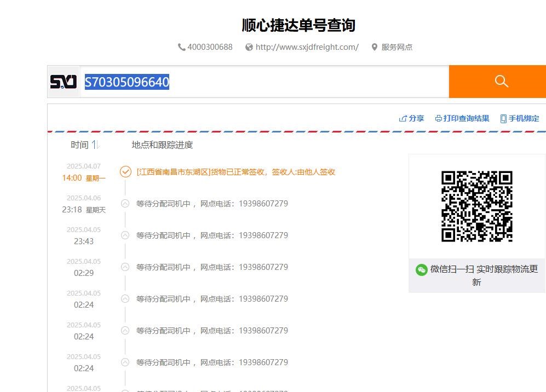Click the time 23:18
Viewport: 546px width, 392px height.
coord(72,210)
